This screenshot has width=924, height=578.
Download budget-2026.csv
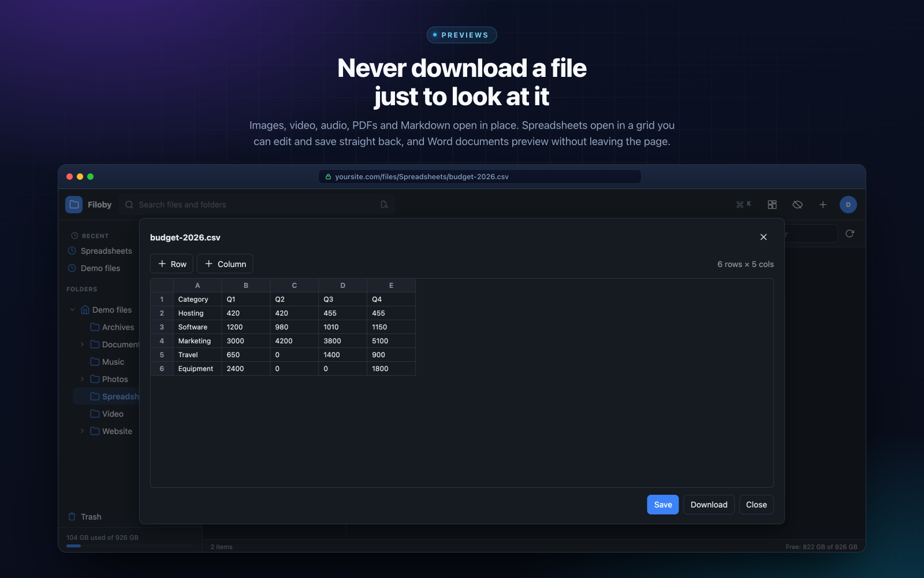(x=709, y=505)
